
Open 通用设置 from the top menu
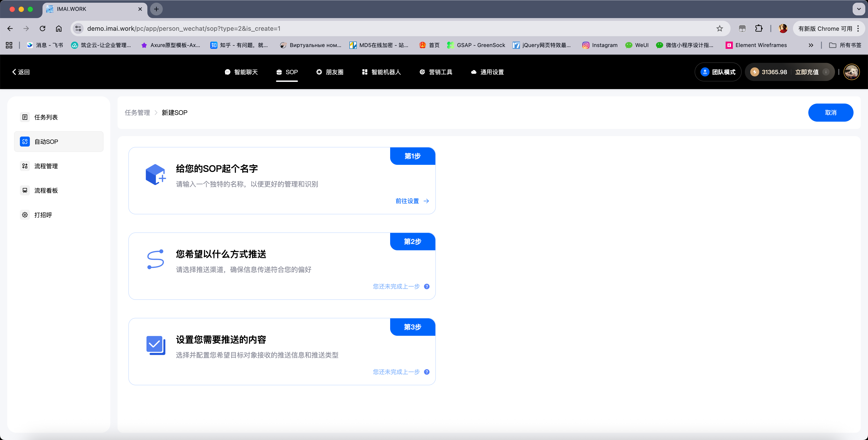pyautogui.click(x=487, y=72)
